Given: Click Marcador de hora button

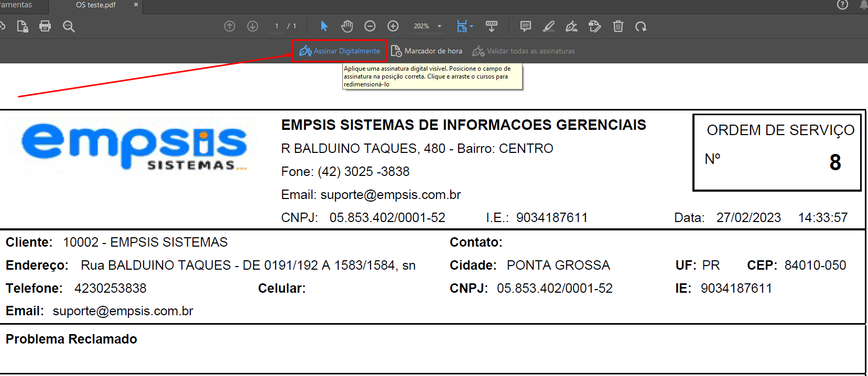Looking at the screenshot, I should click(x=427, y=51).
